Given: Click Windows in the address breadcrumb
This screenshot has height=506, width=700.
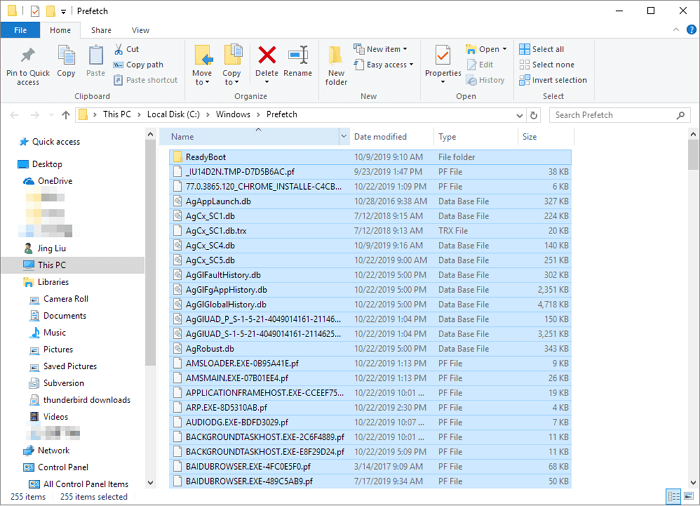Looking at the screenshot, I should (233, 114).
